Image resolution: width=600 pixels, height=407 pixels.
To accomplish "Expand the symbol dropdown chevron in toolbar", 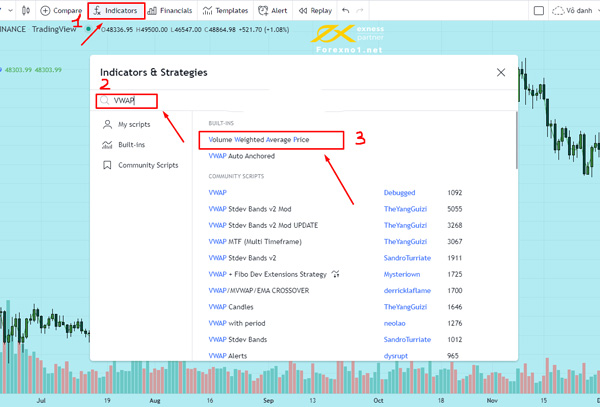I will pyautogui.click(x=10, y=11).
